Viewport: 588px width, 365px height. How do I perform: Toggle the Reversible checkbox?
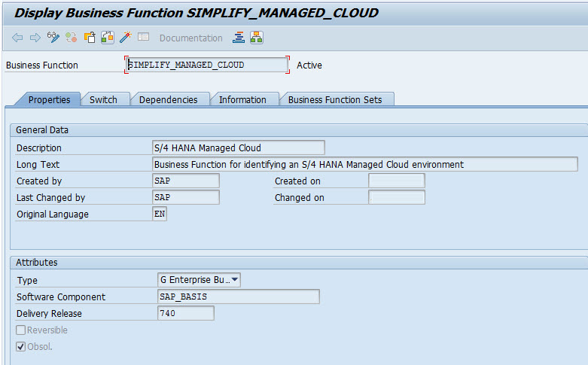[x=22, y=330]
